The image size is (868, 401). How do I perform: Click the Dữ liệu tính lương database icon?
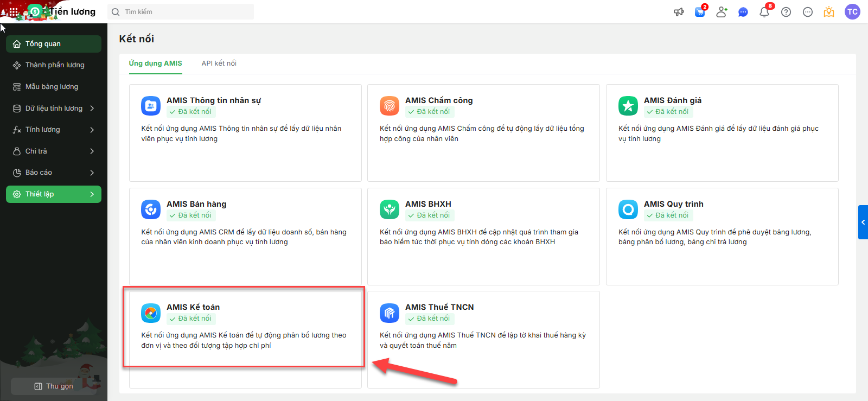coord(17,109)
